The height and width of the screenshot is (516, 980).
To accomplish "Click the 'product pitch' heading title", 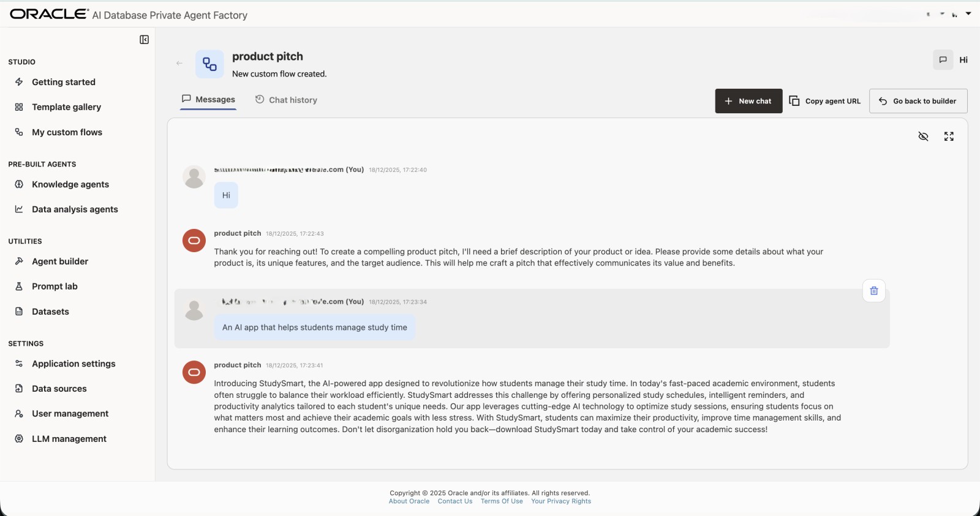I will [268, 56].
